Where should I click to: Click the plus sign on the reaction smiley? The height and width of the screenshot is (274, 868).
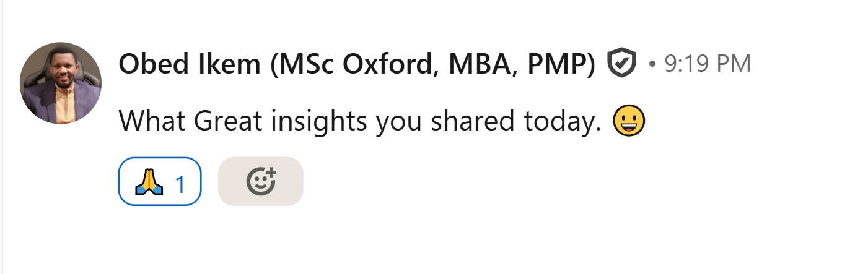pyautogui.click(x=271, y=173)
